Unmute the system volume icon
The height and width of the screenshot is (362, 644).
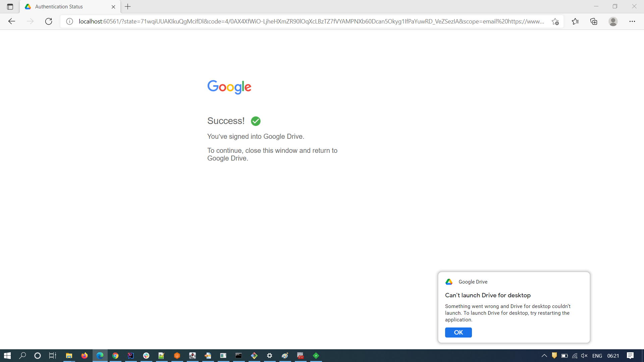584,356
